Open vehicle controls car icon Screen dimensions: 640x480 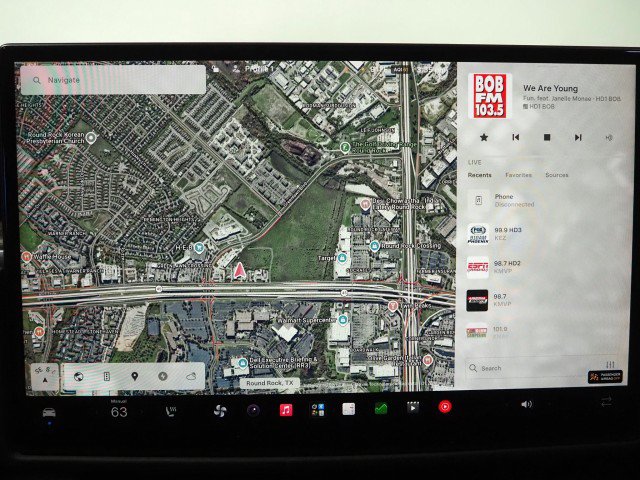coord(49,412)
